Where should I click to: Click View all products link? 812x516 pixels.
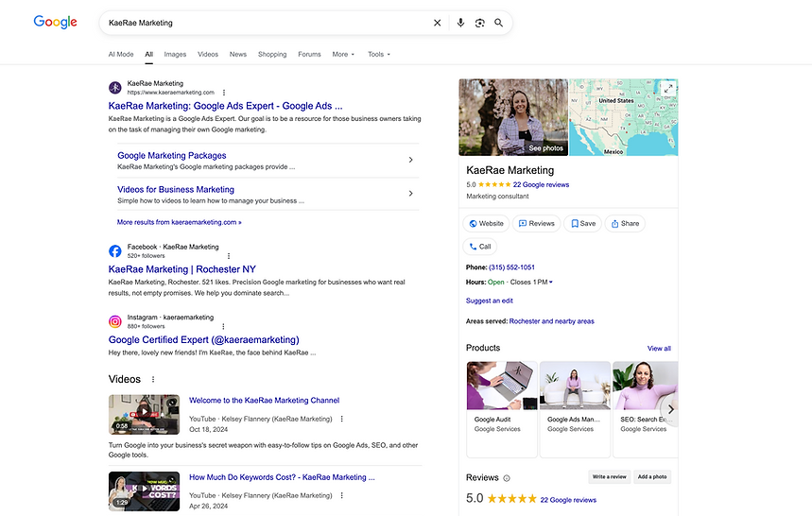pos(659,349)
